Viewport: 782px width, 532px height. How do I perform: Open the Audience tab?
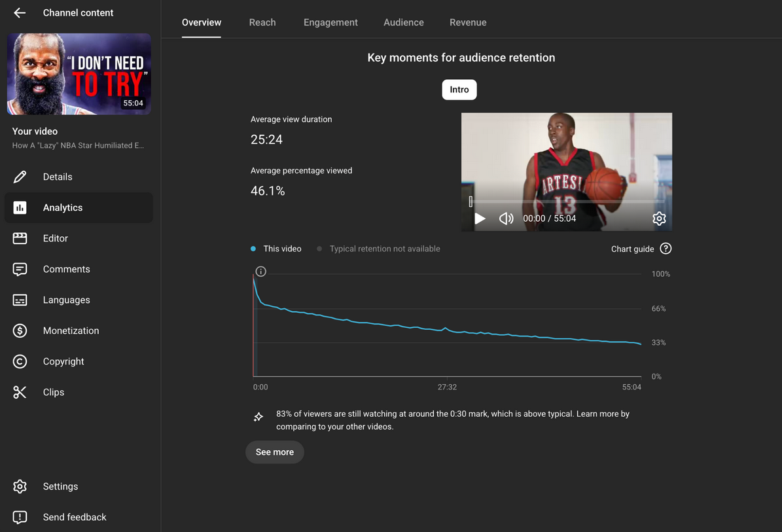(404, 22)
